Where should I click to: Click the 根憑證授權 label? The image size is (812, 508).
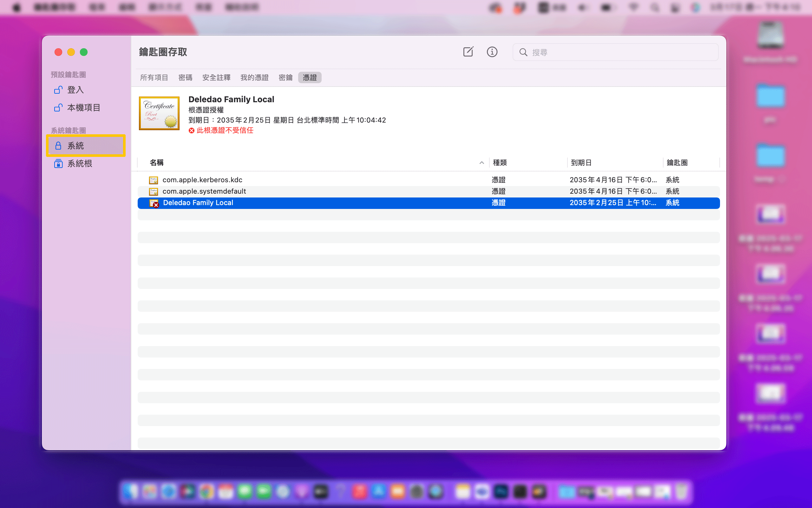(206, 110)
